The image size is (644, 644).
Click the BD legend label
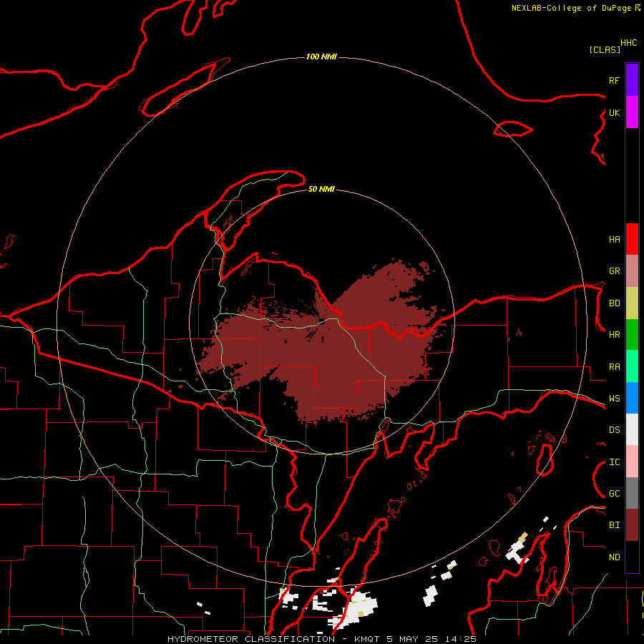point(614,303)
